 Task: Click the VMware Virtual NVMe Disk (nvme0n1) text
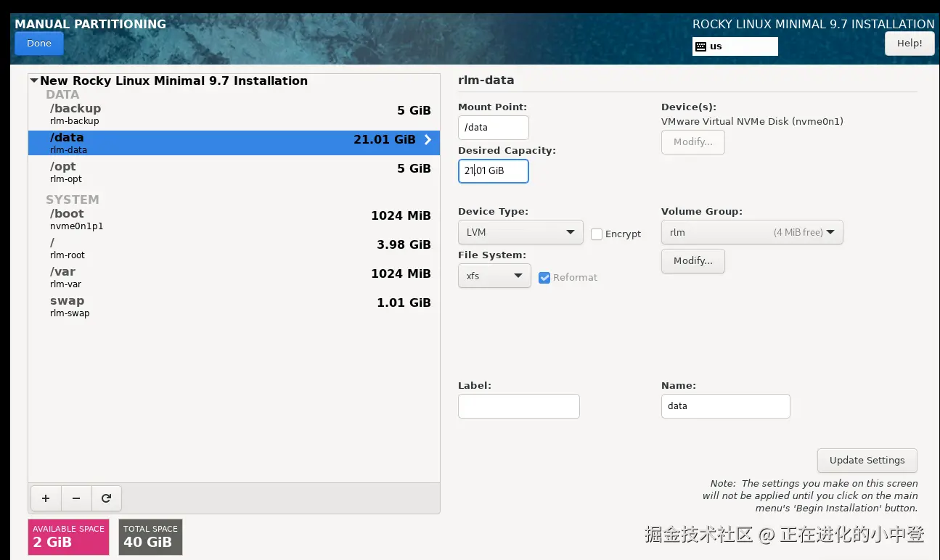pyautogui.click(x=752, y=122)
